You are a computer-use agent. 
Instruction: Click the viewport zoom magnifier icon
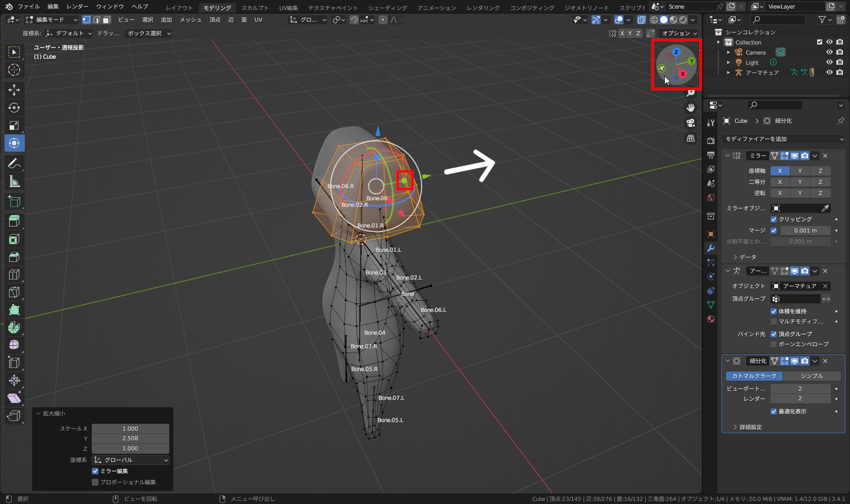pyautogui.click(x=690, y=93)
